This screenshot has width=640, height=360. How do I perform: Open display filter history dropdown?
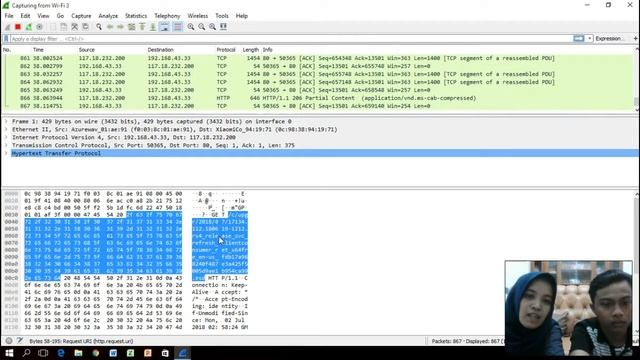(589, 38)
